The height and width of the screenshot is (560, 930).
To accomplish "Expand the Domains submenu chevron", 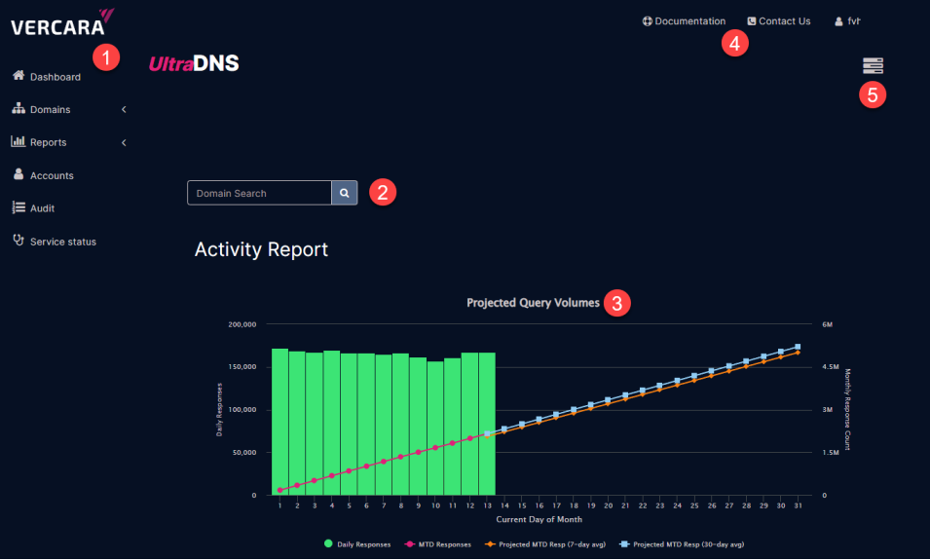I will click(x=124, y=110).
